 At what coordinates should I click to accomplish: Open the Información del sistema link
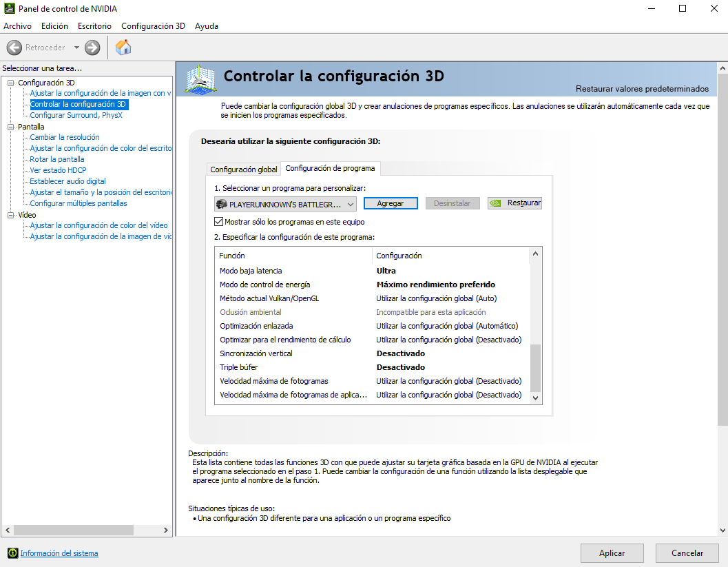pyautogui.click(x=59, y=553)
